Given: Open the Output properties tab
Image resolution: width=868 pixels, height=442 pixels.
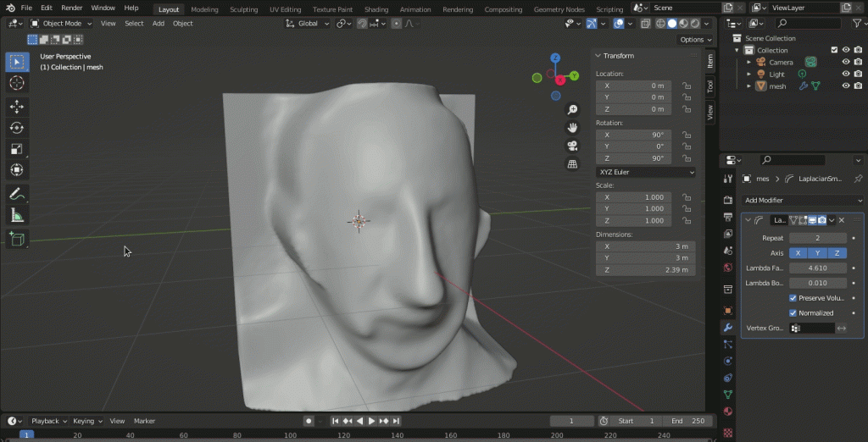Looking at the screenshot, I should pos(728,217).
